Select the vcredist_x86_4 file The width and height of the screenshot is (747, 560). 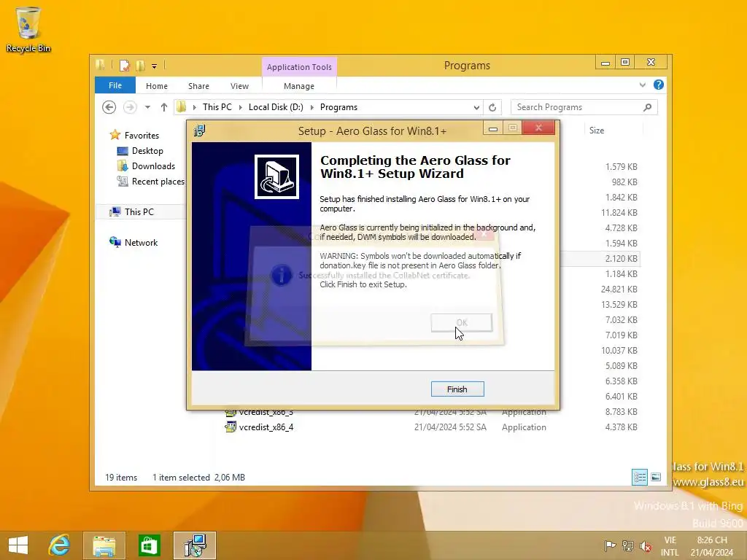click(x=266, y=427)
